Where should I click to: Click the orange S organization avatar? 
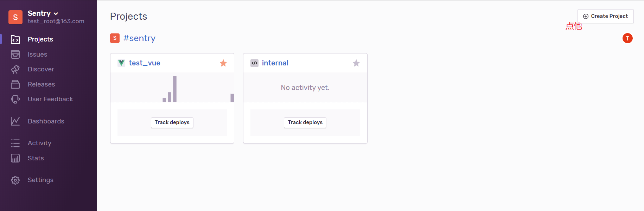(x=15, y=17)
